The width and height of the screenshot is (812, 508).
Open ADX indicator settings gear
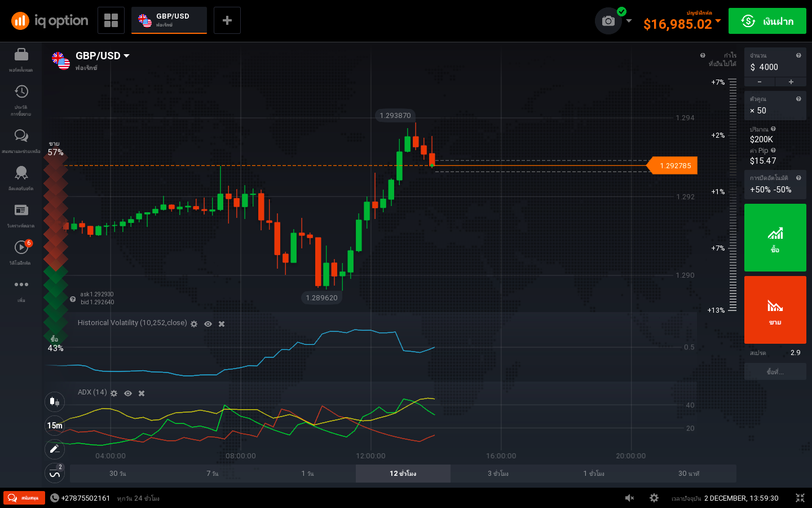[114, 393]
